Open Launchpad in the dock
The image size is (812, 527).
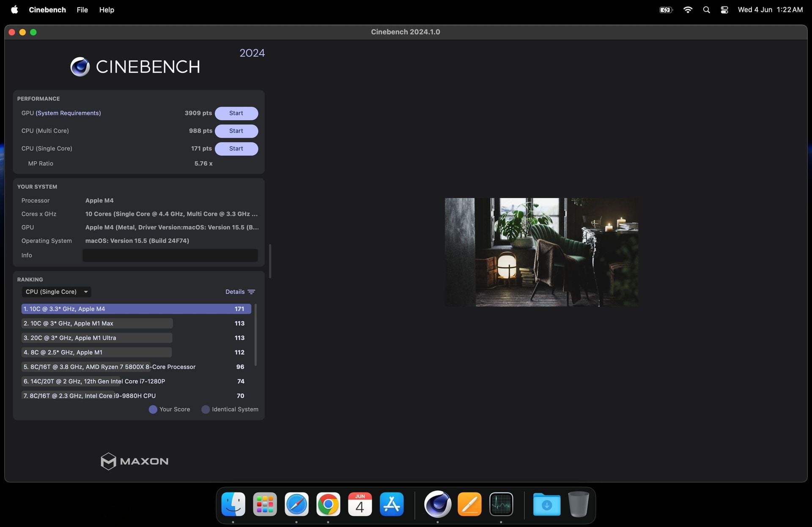pos(265,504)
